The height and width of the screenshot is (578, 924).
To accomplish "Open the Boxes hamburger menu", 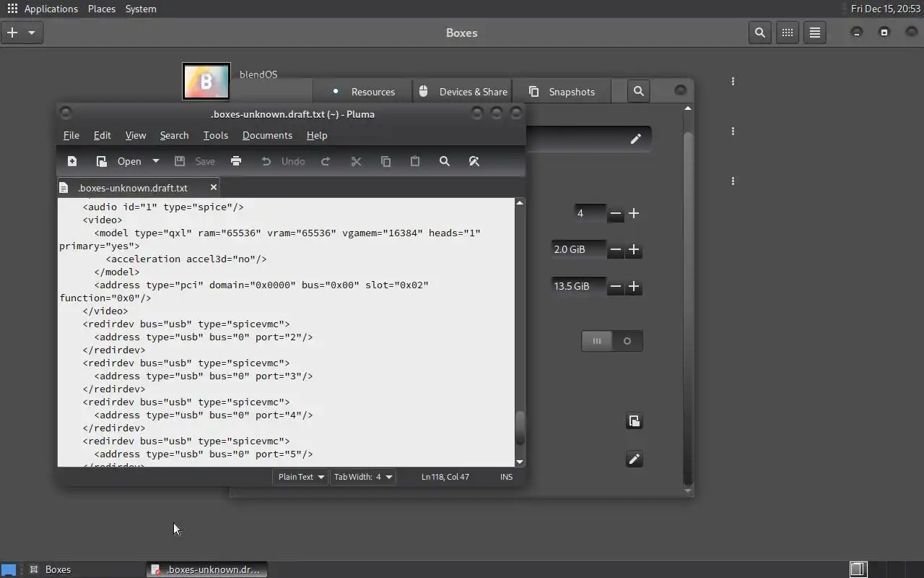I will pyautogui.click(x=815, y=33).
